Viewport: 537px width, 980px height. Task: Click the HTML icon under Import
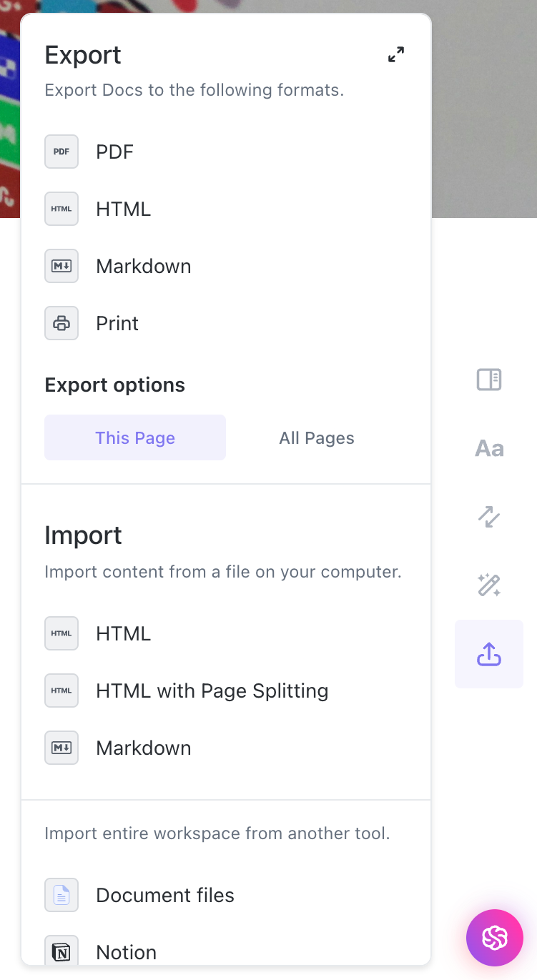61,633
